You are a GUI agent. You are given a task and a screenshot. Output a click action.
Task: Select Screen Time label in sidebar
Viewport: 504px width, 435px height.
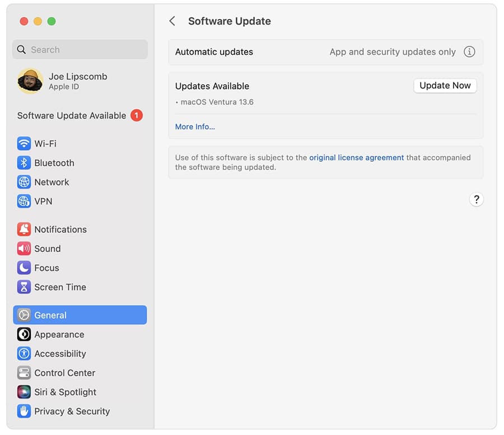point(60,287)
